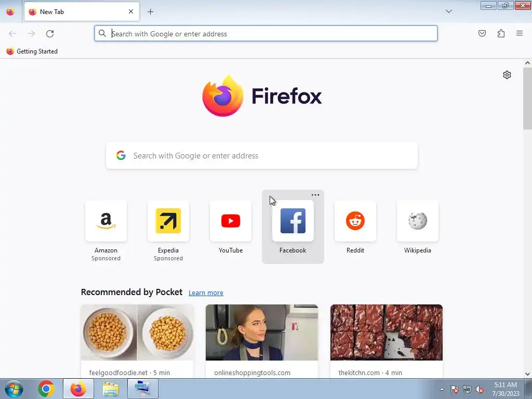Focus the address bar search field
The image size is (532, 399).
(265, 34)
